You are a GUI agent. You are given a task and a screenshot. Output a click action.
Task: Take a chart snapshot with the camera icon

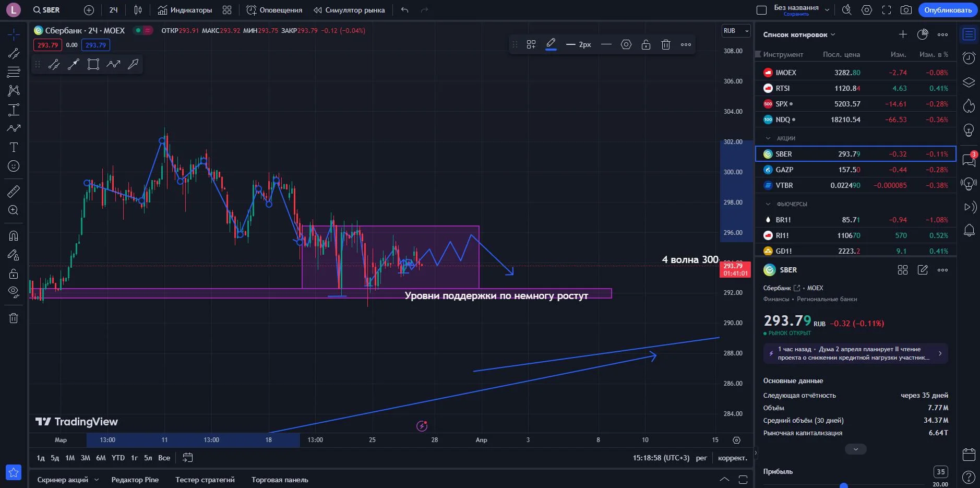[x=906, y=10]
